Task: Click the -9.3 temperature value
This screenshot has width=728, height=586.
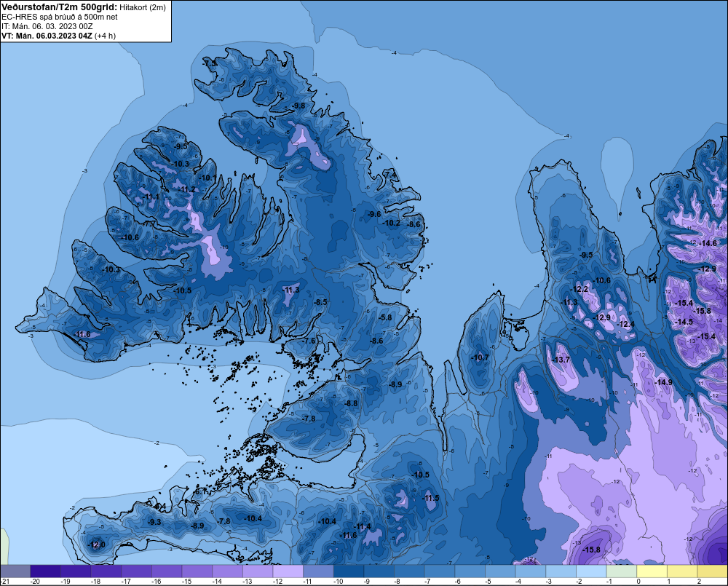Action: (154, 522)
